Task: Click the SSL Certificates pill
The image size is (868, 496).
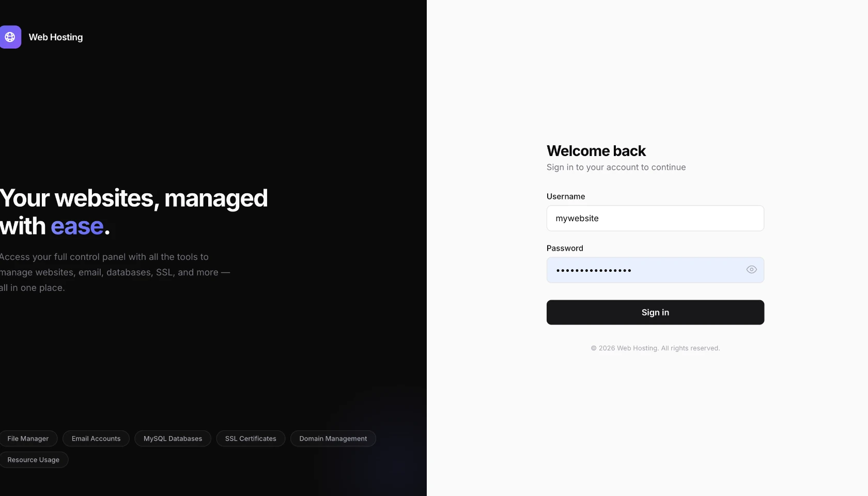Action: click(251, 439)
